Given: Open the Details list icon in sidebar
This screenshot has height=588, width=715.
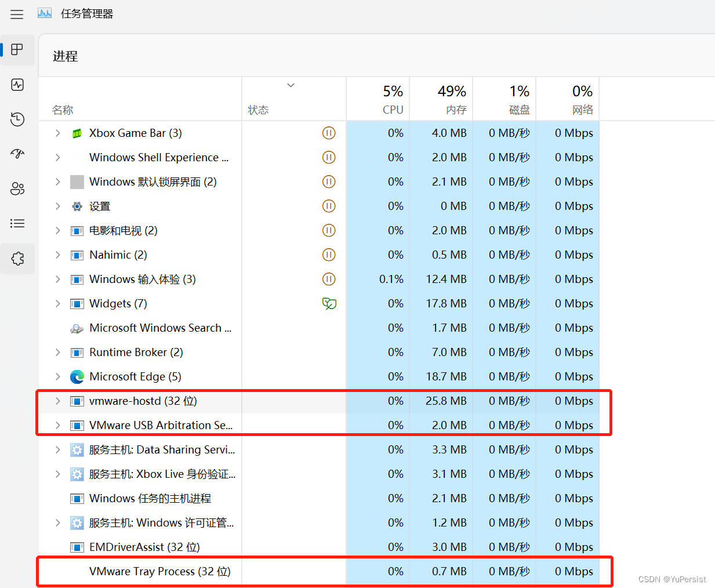Looking at the screenshot, I should point(17,223).
